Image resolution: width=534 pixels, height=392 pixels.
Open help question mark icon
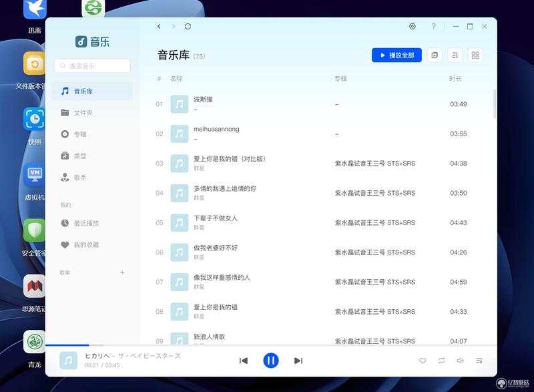click(x=433, y=27)
